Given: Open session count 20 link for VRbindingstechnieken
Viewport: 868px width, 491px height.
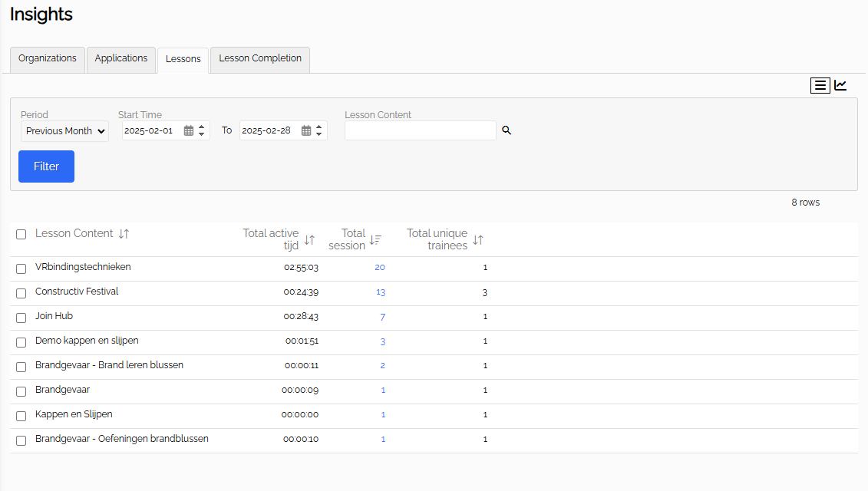Looking at the screenshot, I should 380,268.
